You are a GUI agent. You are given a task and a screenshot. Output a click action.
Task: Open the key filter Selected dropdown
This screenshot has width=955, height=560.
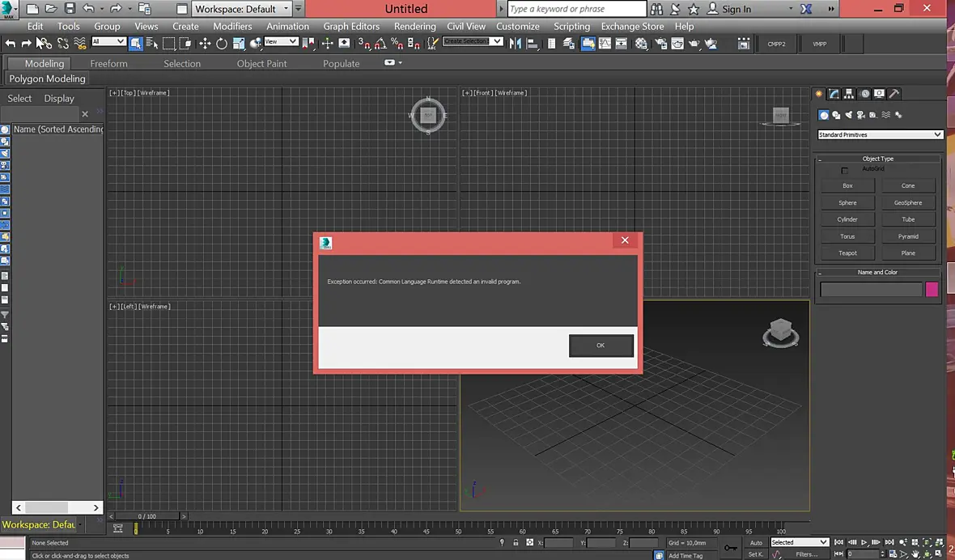pos(800,541)
